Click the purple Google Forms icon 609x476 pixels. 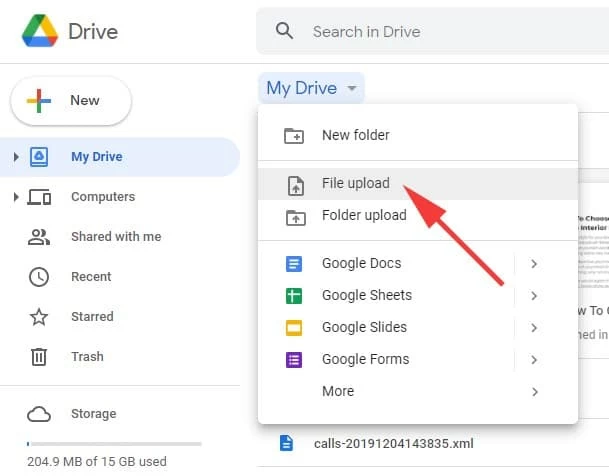(x=294, y=360)
